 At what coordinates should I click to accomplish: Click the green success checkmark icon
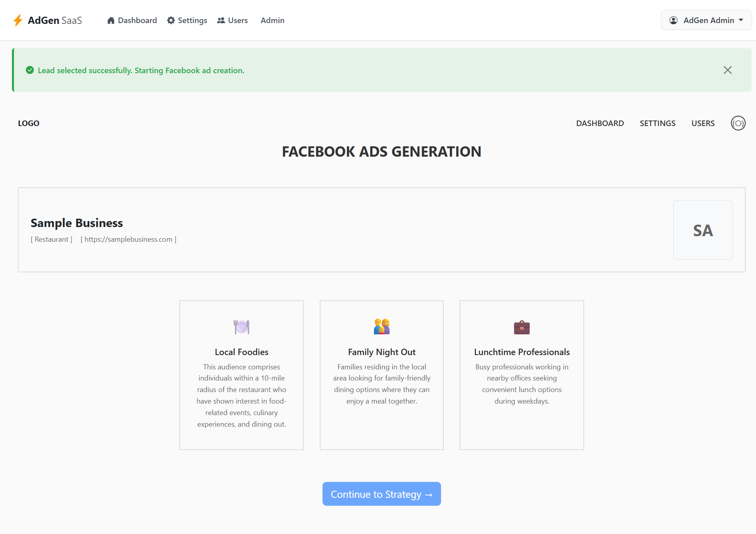(x=30, y=70)
